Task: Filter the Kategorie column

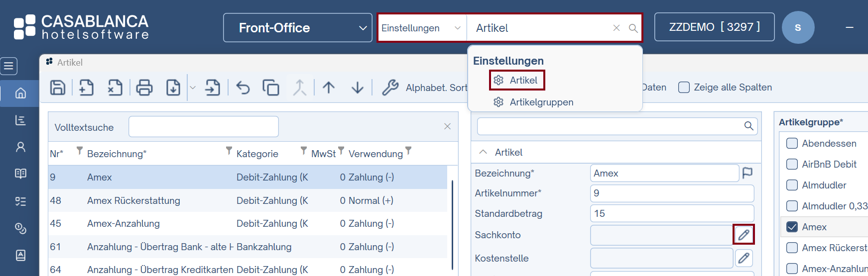Action: 303,150
